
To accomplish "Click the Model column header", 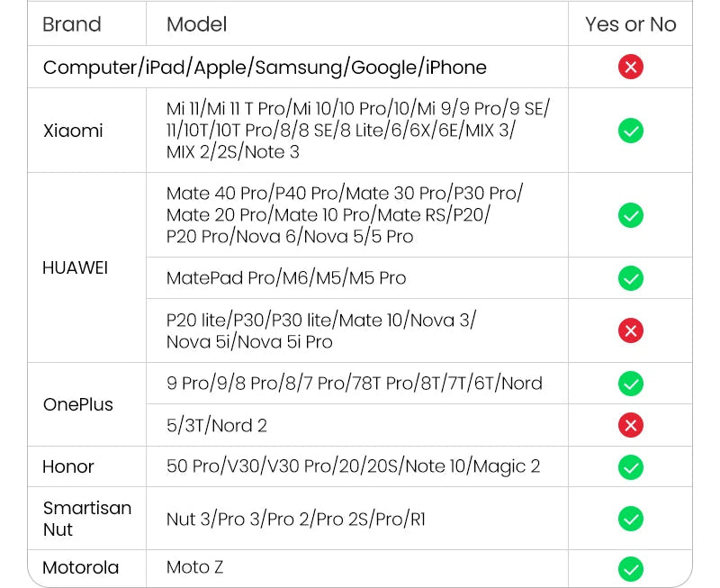I will click(x=196, y=24).
